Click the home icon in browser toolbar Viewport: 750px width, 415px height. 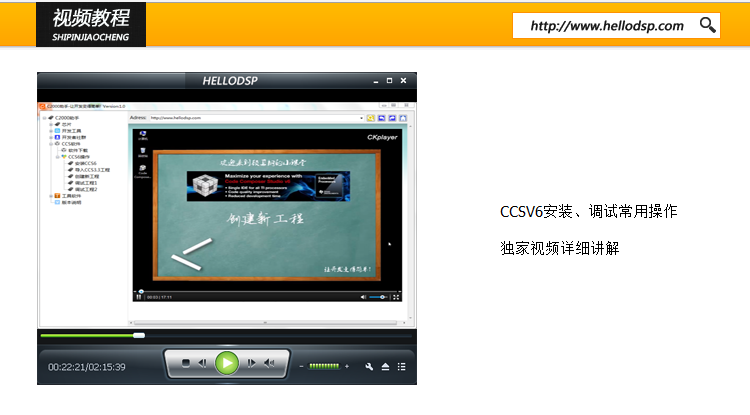(403, 118)
